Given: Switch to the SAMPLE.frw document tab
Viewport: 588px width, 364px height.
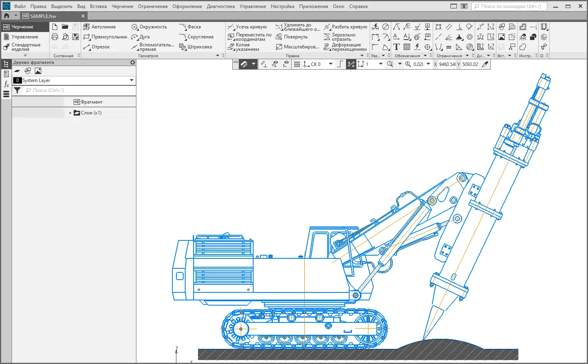Looking at the screenshot, I should coord(43,16).
